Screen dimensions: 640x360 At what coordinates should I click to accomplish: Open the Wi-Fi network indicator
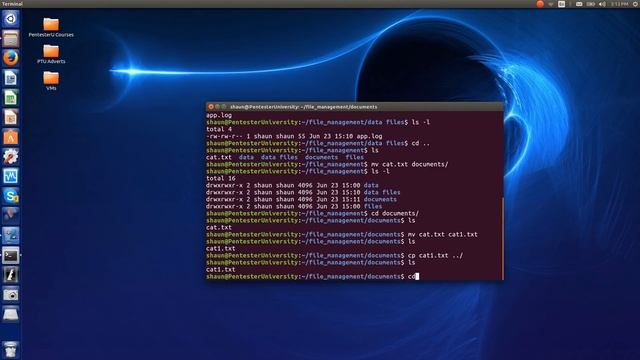coord(551,4)
